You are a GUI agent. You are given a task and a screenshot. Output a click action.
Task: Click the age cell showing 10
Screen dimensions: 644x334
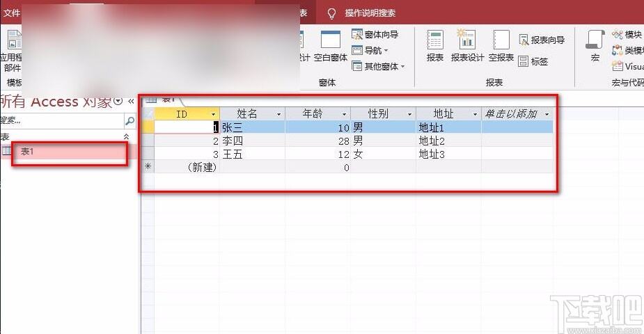(x=317, y=127)
